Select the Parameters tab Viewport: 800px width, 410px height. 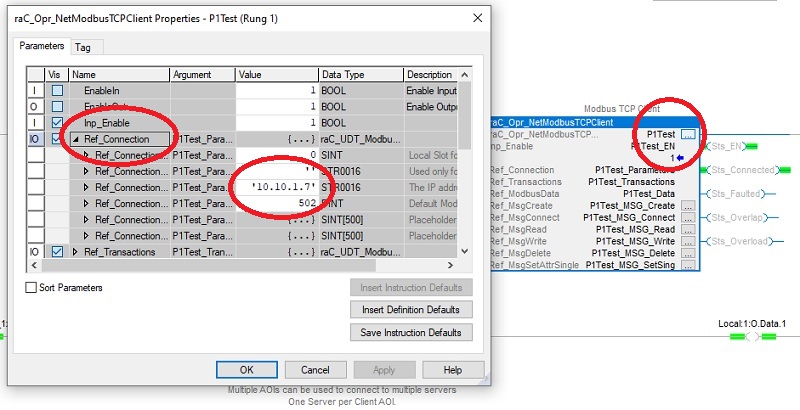(x=42, y=46)
